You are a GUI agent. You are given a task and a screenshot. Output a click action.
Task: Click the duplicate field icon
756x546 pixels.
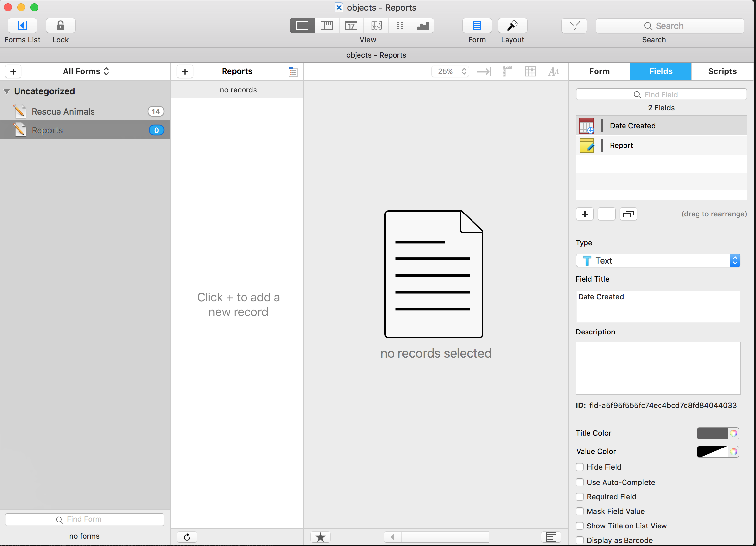[x=628, y=214]
